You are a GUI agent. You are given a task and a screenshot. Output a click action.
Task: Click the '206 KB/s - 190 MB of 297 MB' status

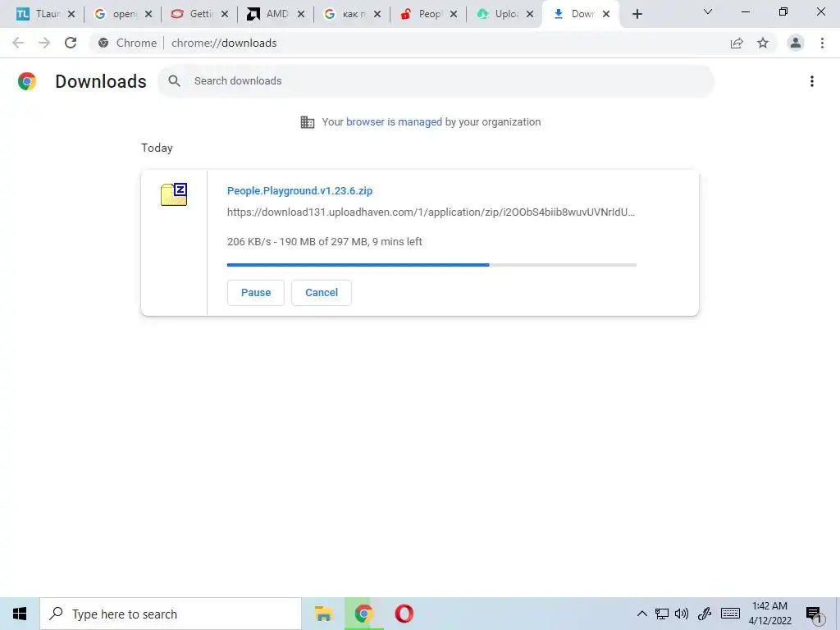coord(324,242)
